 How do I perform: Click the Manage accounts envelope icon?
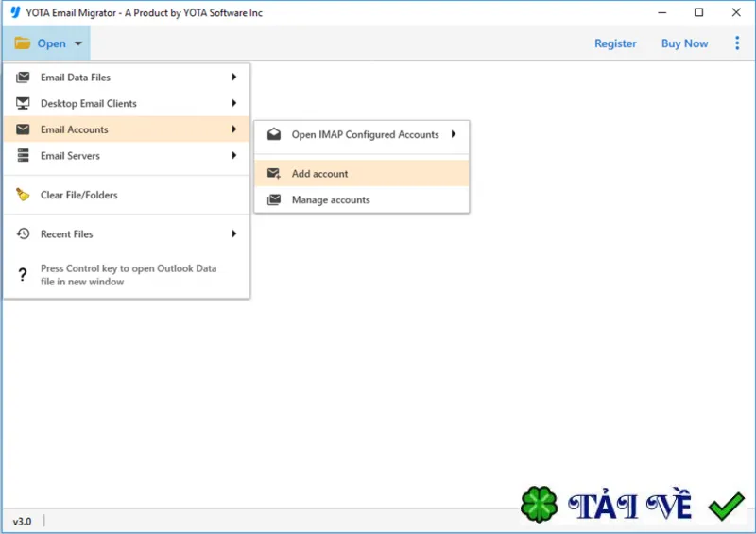(x=274, y=199)
